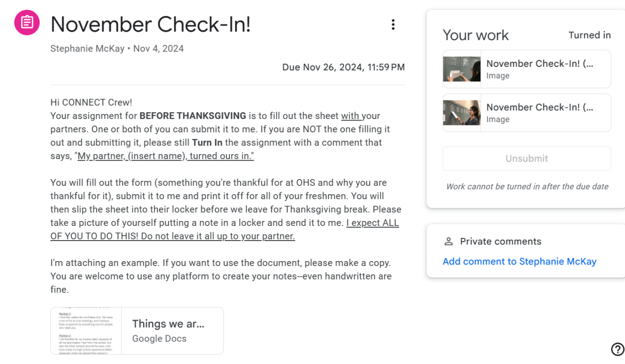The width and height of the screenshot is (625, 364).
Task: Click the first November Check-In! image title
Action: pos(540,64)
